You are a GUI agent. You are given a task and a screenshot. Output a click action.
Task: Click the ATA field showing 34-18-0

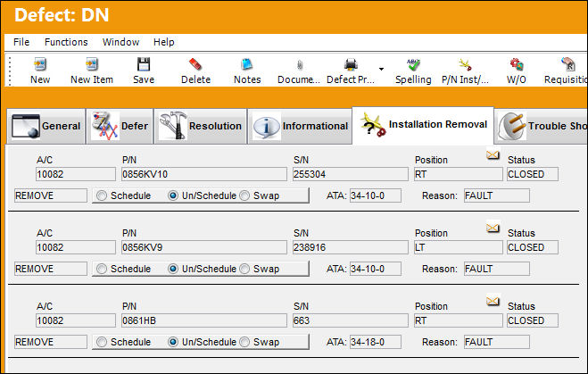coord(376,342)
